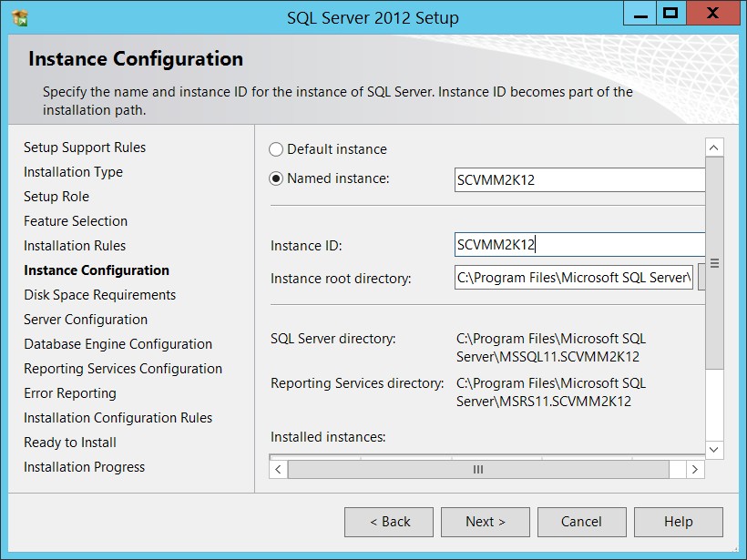Close the SQL Server 2012 Setup window
This screenshot has height=560, width=747.
click(712, 14)
